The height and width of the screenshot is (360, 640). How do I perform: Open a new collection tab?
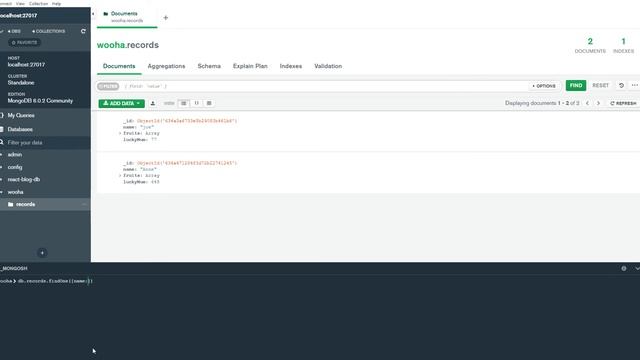pos(166,18)
